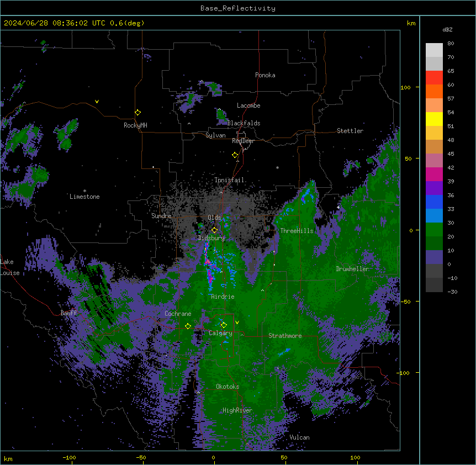Click the Lacombe label
The height and width of the screenshot is (465, 476).
click(248, 105)
